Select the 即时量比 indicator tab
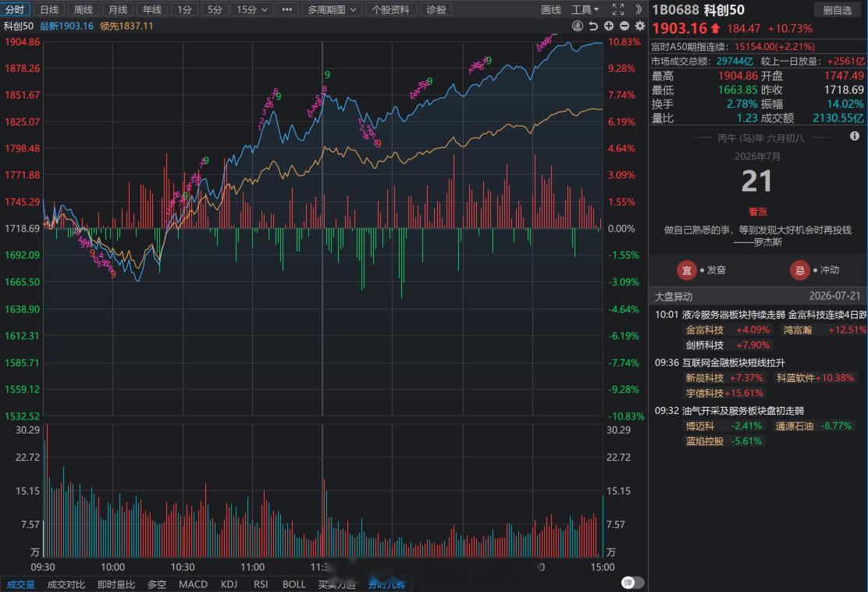The height and width of the screenshot is (592, 868). click(116, 584)
